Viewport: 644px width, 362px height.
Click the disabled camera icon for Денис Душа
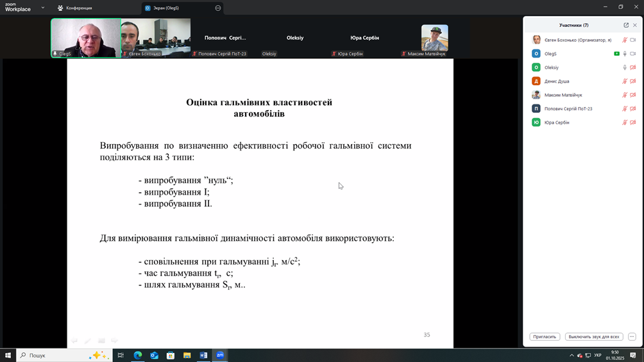tap(632, 81)
